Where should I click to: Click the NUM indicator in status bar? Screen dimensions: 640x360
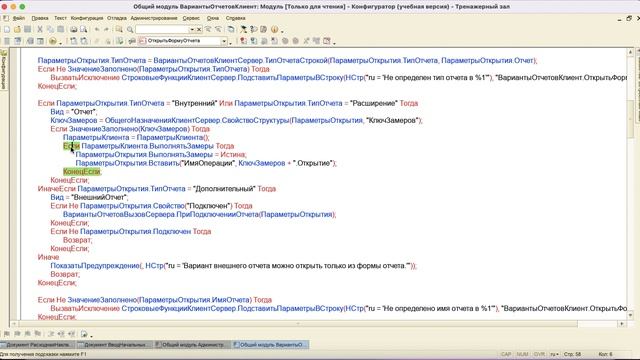[522, 354]
